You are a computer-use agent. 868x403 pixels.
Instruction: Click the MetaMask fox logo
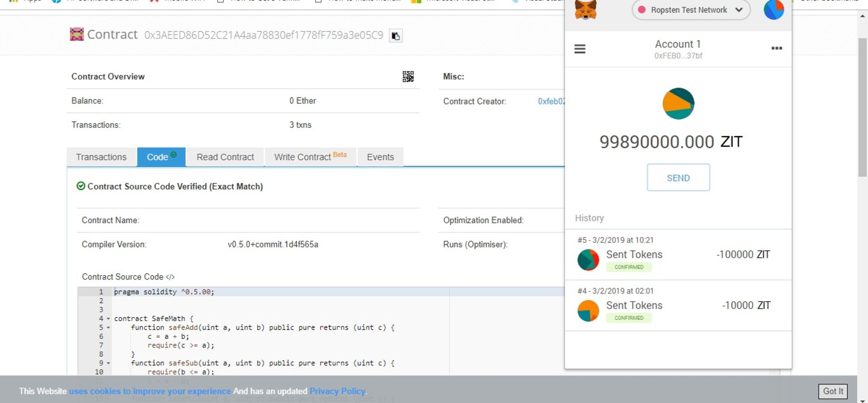point(585,10)
